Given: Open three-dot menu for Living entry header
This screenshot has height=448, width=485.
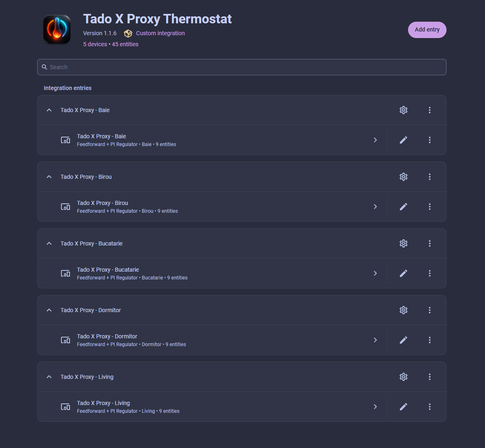Looking at the screenshot, I should 430,376.
